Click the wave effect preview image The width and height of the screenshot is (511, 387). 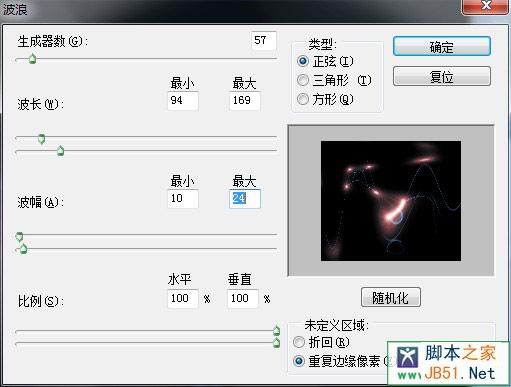(x=391, y=201)
